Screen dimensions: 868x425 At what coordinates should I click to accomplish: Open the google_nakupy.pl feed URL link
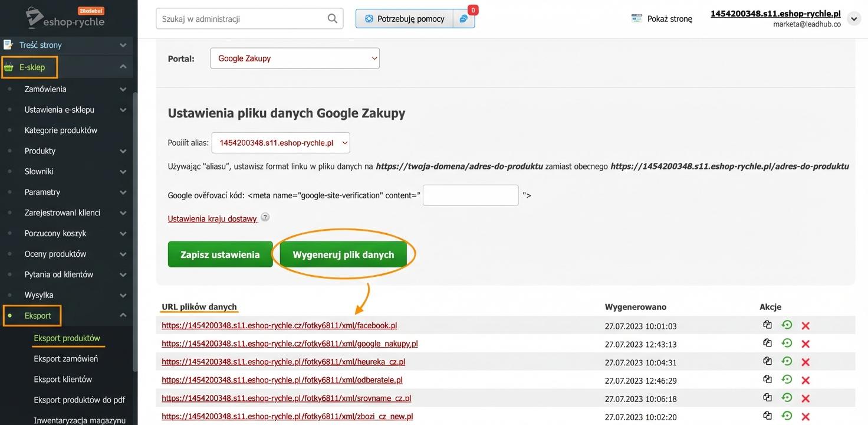[290, 344]
